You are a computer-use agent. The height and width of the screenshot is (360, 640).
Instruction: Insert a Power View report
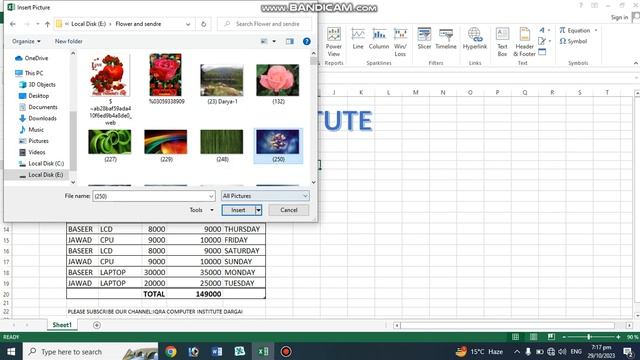[x=333, y=42]
